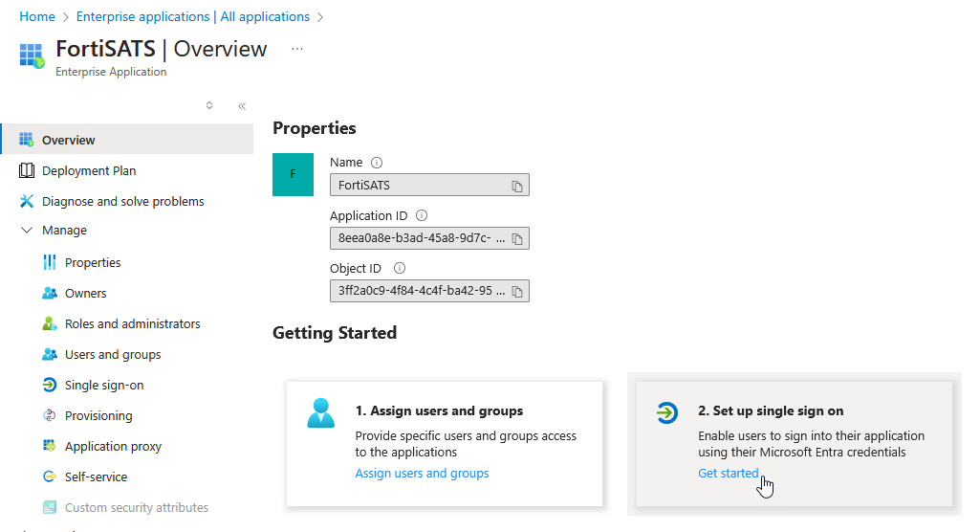The width and height of the screenshot is (980, 532).
Task: Click the Roles and administrators icon
Action: 50,323
